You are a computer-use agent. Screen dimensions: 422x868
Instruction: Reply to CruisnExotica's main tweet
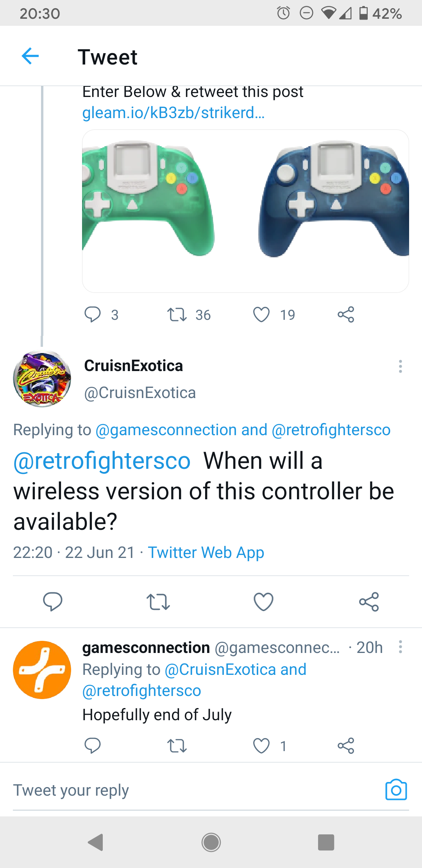click(53, 601)
